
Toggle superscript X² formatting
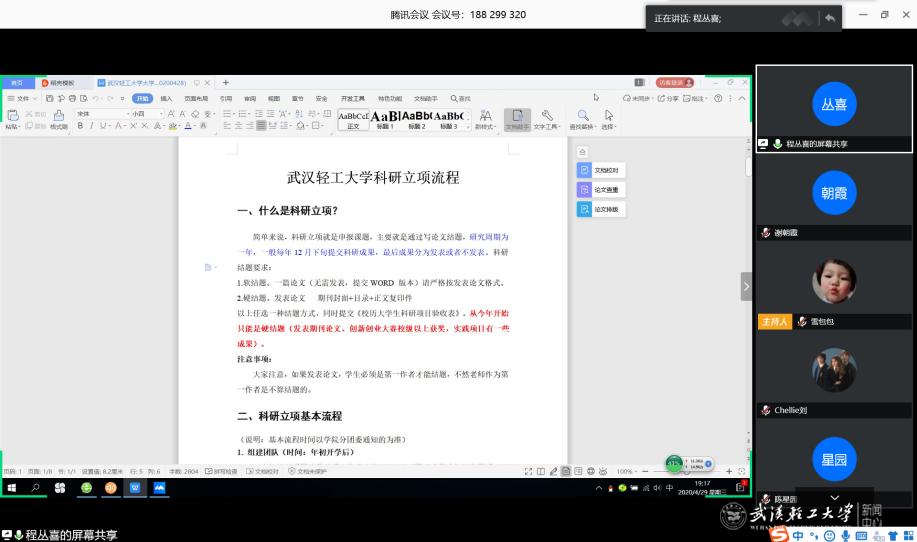(x=134, y=126)
